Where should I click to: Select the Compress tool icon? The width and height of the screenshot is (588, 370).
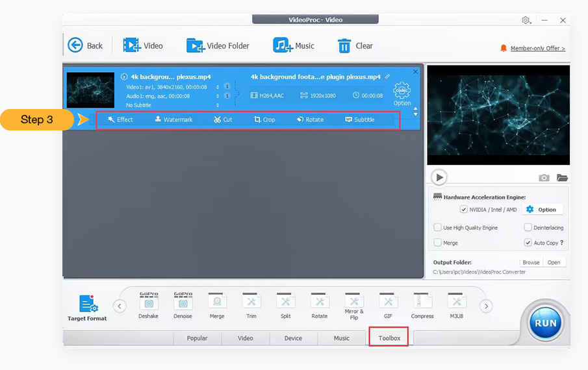(x=422, y=303)
